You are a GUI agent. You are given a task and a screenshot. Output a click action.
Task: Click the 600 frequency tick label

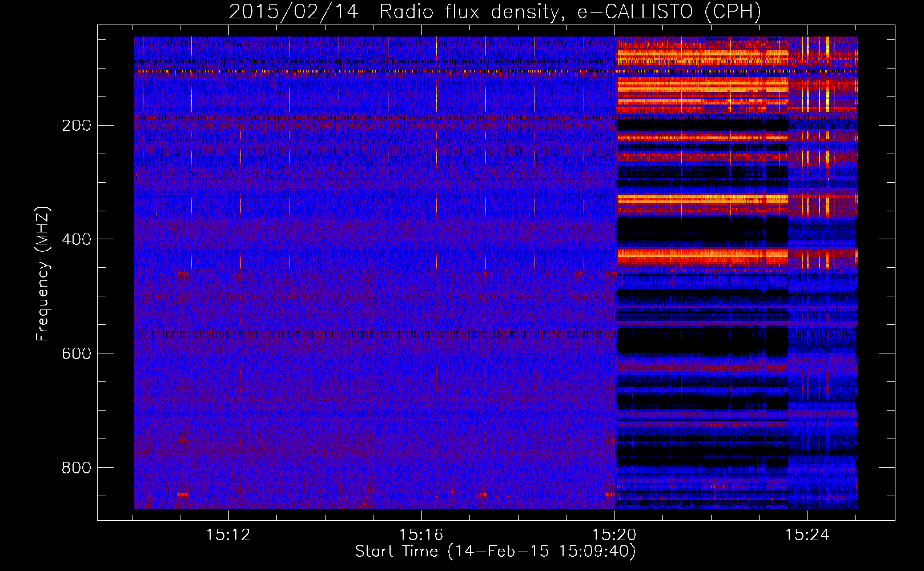pyautogui.click(x=77, y=353)
